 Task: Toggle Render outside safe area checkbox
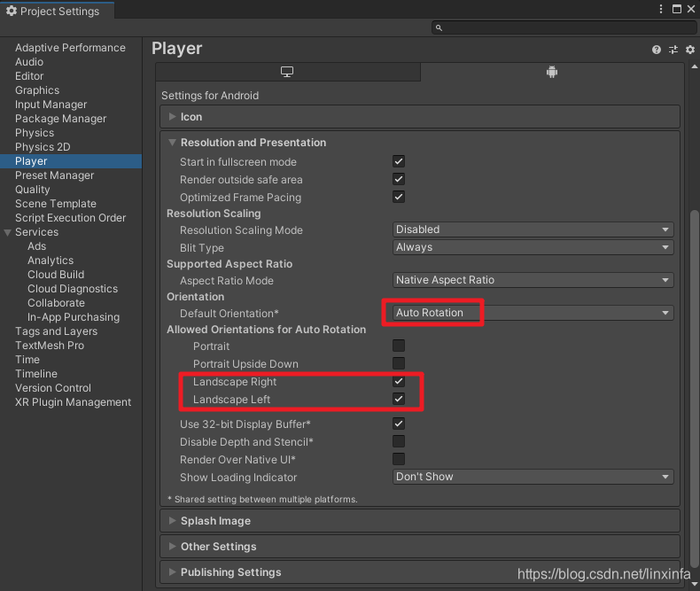(x=399, y=180)
